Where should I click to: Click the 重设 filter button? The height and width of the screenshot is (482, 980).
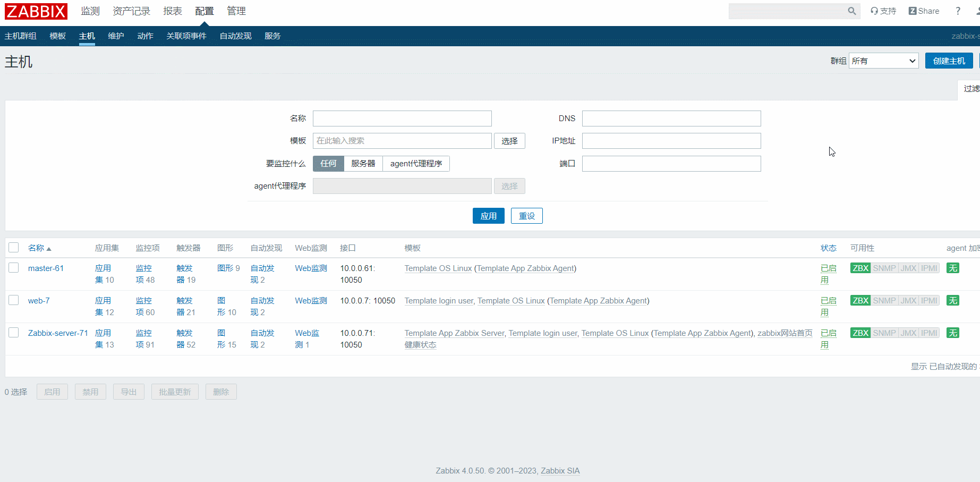(x=527, y=216)
